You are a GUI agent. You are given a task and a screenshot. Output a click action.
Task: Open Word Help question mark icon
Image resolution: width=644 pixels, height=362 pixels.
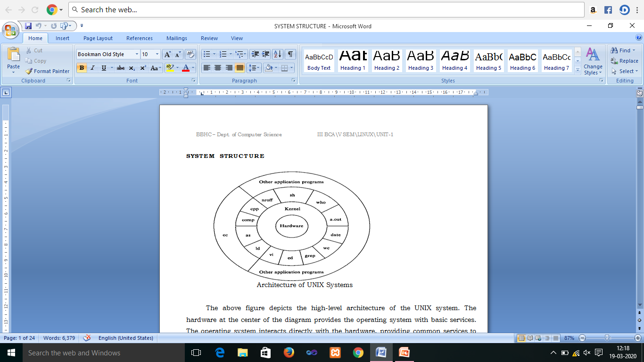639,38
